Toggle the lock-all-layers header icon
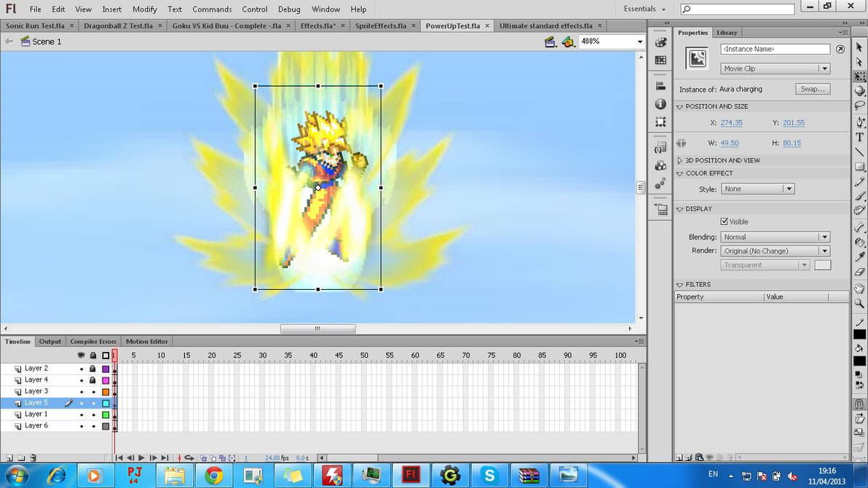Screen dimensions: 868x488 (x=93, y=355)
